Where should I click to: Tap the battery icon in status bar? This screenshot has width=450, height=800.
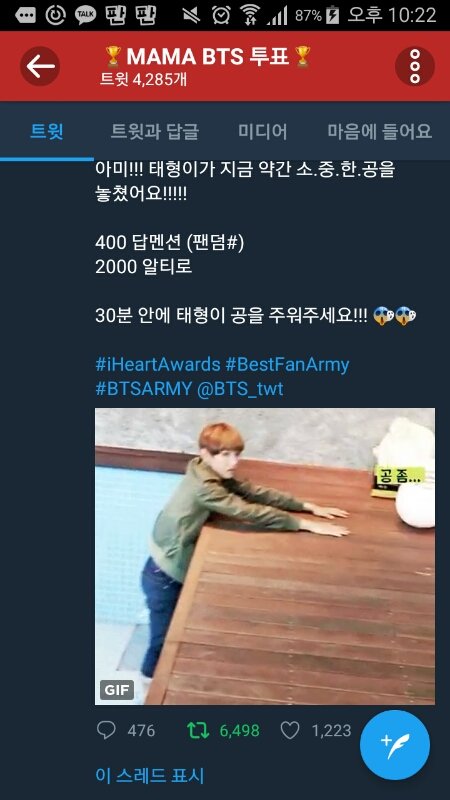333,15
